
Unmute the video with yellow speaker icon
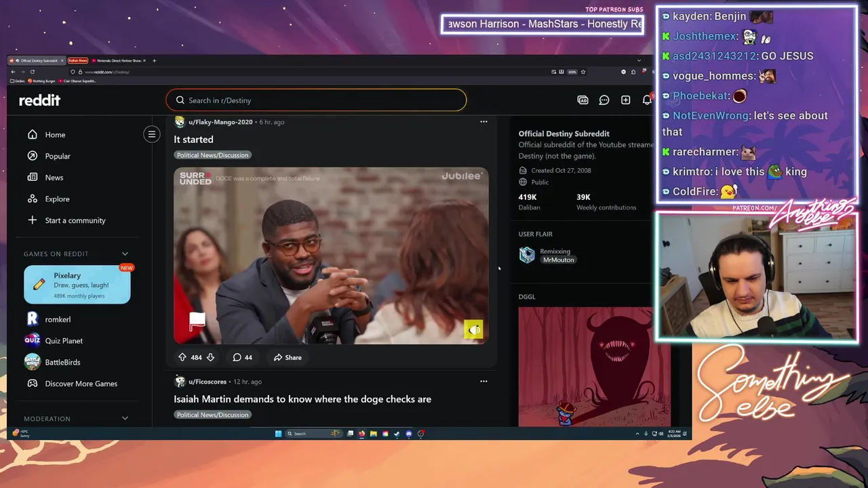(473, 329)
